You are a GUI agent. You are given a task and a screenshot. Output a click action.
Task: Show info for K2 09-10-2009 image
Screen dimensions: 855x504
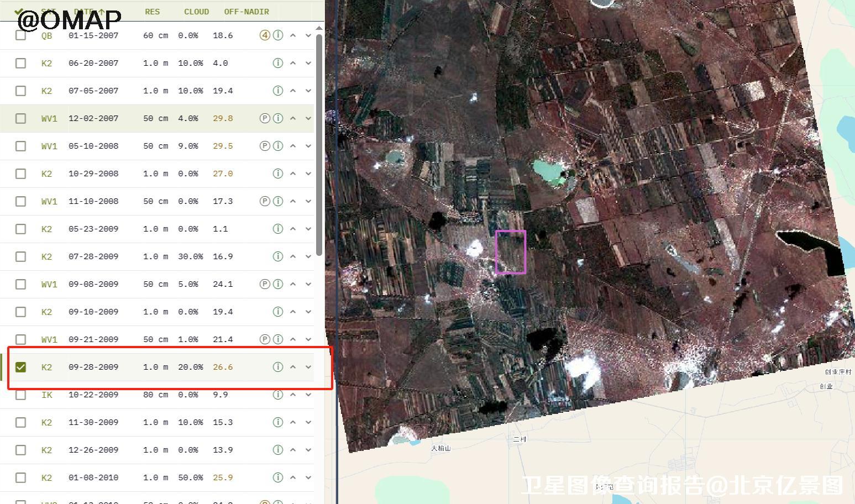(278, 312)
